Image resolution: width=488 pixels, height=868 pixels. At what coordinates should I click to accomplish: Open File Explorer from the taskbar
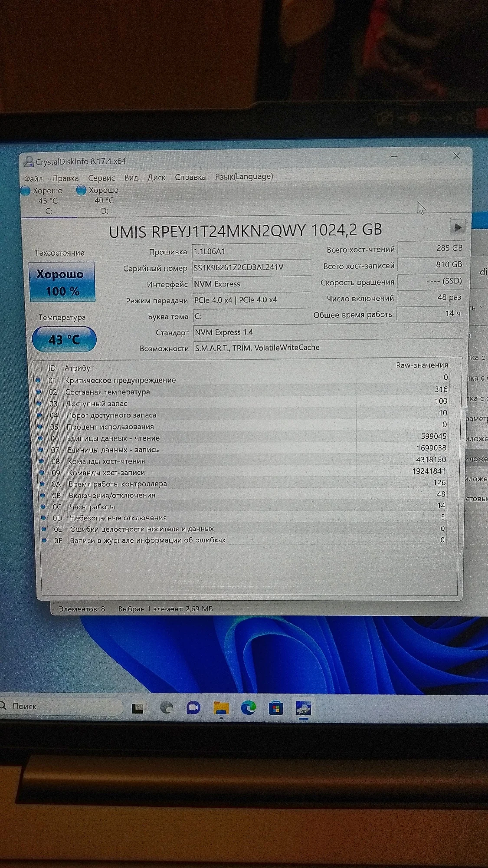click(x=221, y=708)
